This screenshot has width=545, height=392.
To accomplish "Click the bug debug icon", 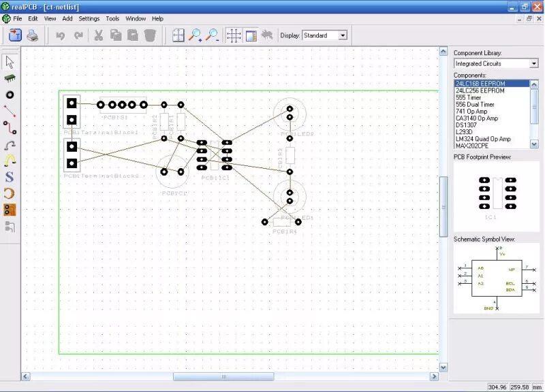I will coord(267,35).
